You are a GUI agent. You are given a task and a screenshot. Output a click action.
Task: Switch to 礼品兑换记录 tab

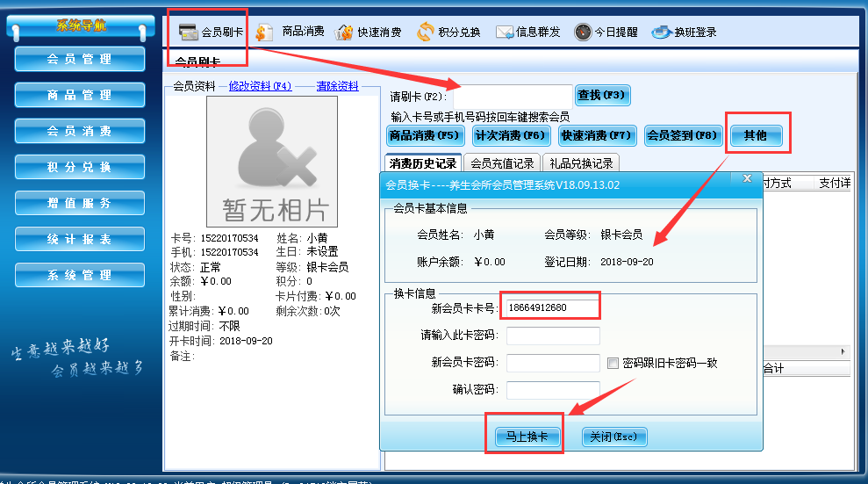581,163
